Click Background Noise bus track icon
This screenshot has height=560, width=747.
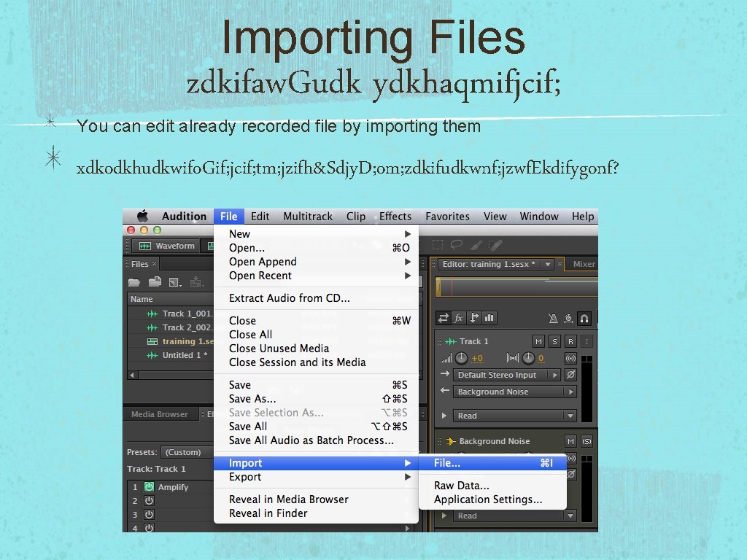[x=451, y=441]
